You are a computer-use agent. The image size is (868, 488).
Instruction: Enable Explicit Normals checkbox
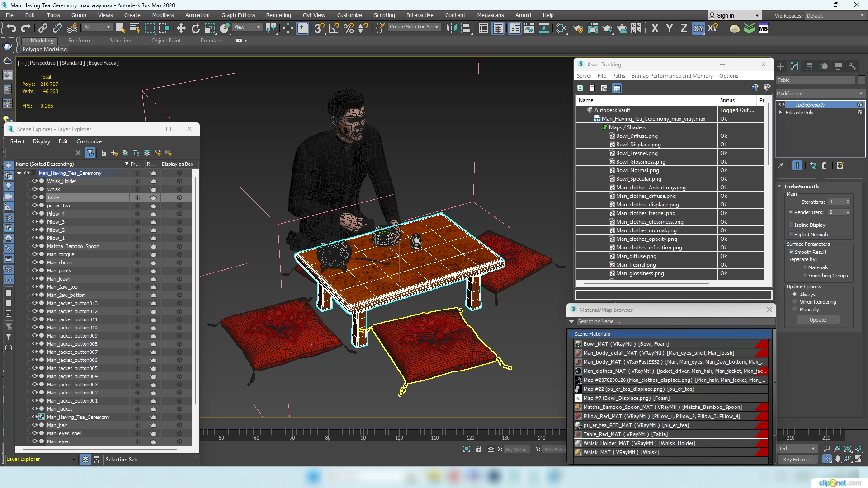coord(791,235)
